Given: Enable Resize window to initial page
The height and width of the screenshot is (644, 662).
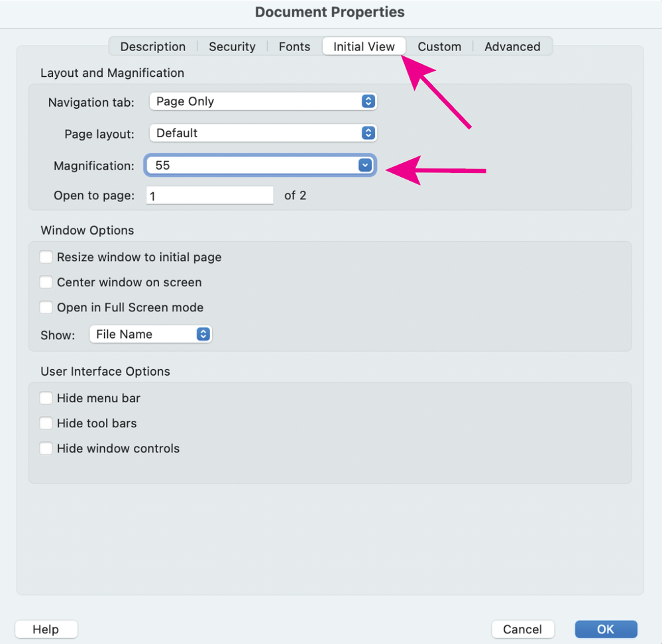Looking at the screenshot, I should (46, 257).
